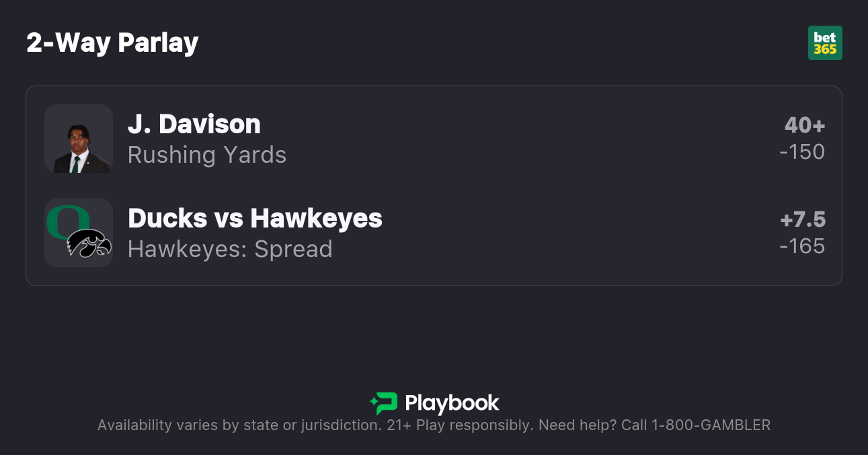This screenshot has height=455, width=868.
Task: Click the green Playbook logo icon
Action: click(384, 403)
